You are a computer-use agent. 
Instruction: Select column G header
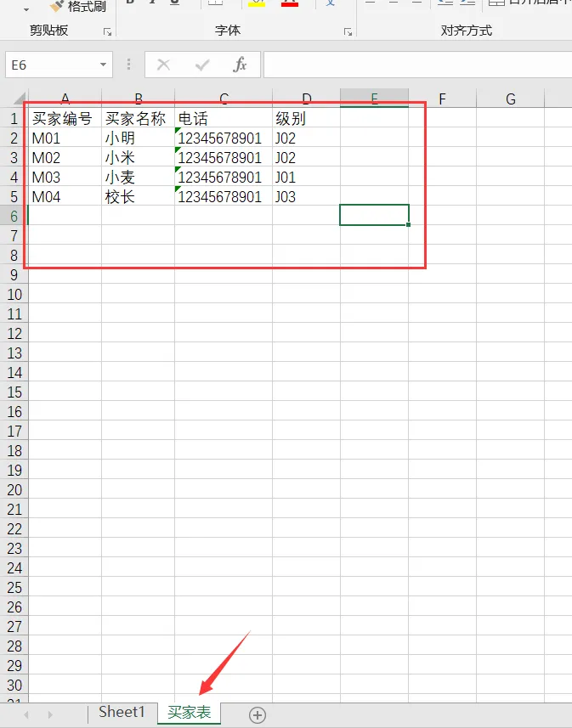[x=510, y=98]
